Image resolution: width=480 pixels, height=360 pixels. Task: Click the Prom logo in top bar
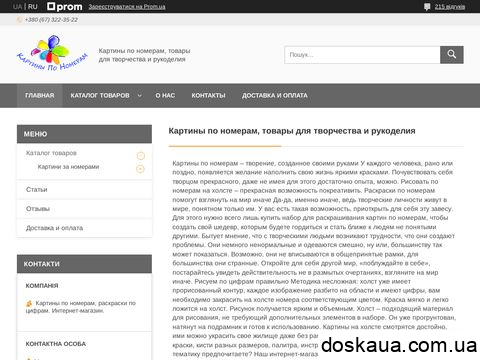point(65,6)
